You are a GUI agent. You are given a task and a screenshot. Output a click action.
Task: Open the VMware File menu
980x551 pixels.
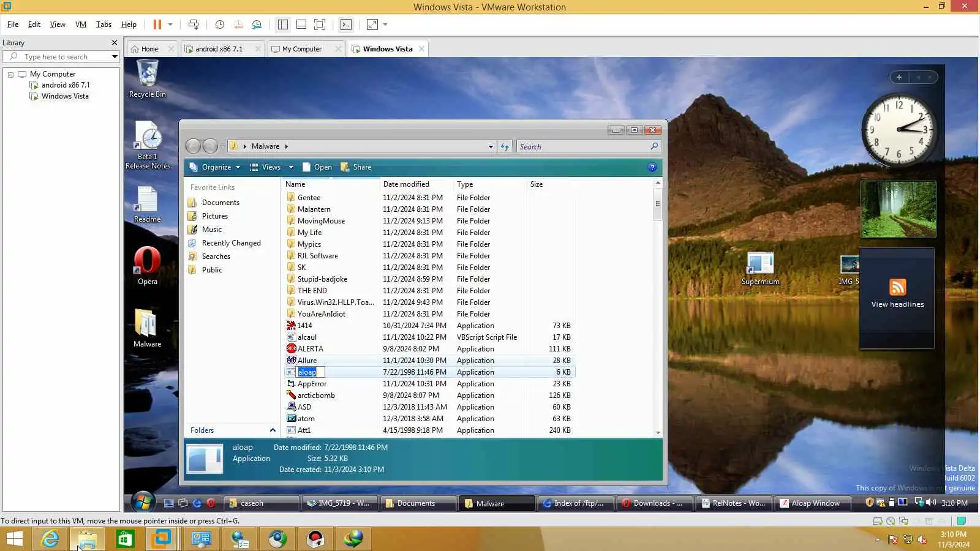point(13,24)
